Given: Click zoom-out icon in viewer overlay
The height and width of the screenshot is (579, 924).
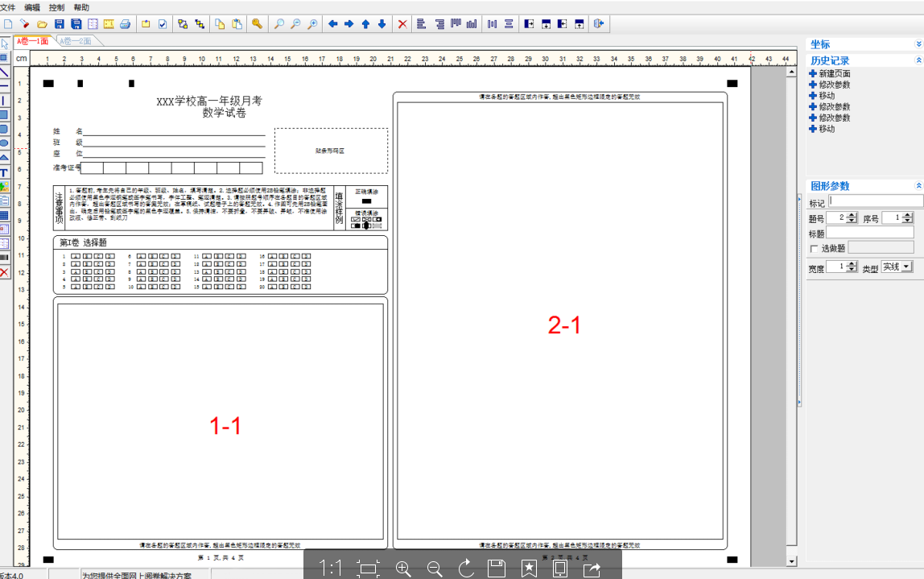Looking at the screenshot, I should click(435, 569).
